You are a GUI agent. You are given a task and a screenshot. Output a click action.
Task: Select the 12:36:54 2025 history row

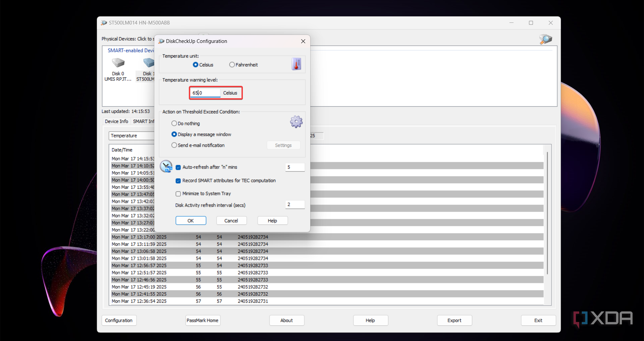tap(327, 301)
